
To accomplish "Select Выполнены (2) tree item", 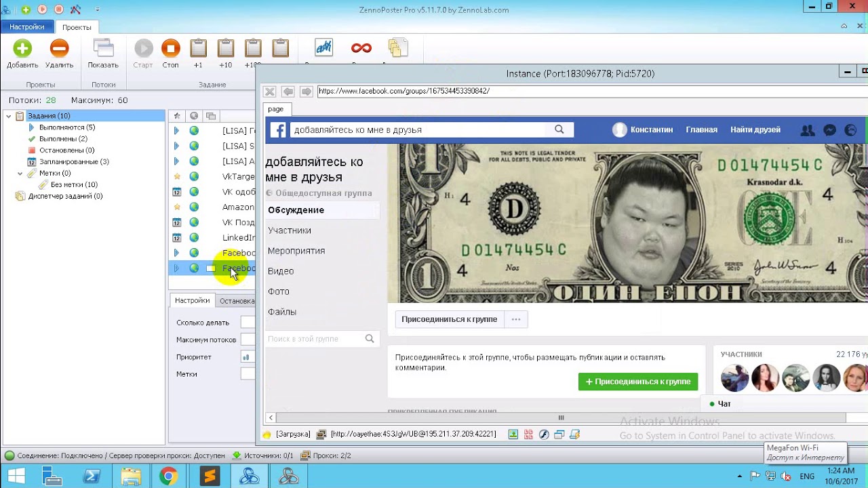I will point(63,139).
